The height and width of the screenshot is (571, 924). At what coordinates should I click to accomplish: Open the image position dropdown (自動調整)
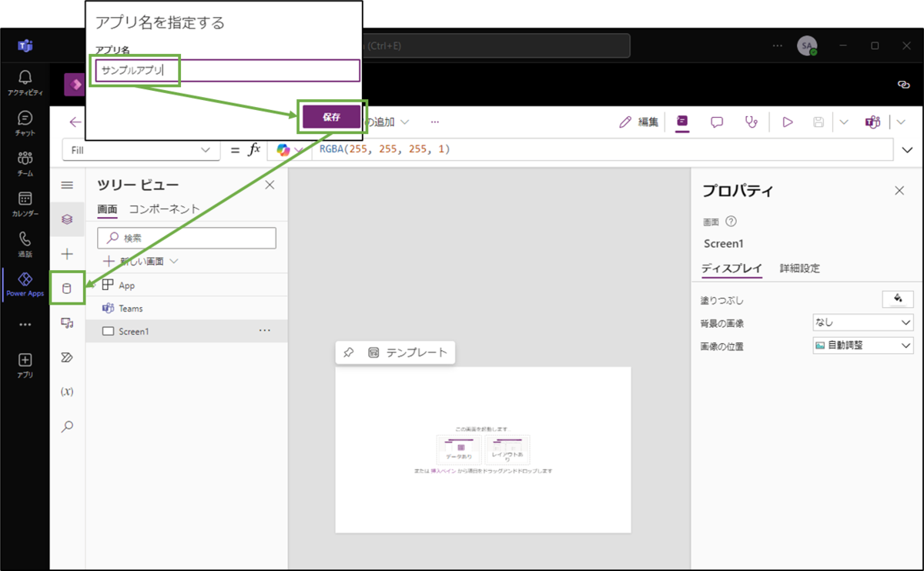point(863,346)
